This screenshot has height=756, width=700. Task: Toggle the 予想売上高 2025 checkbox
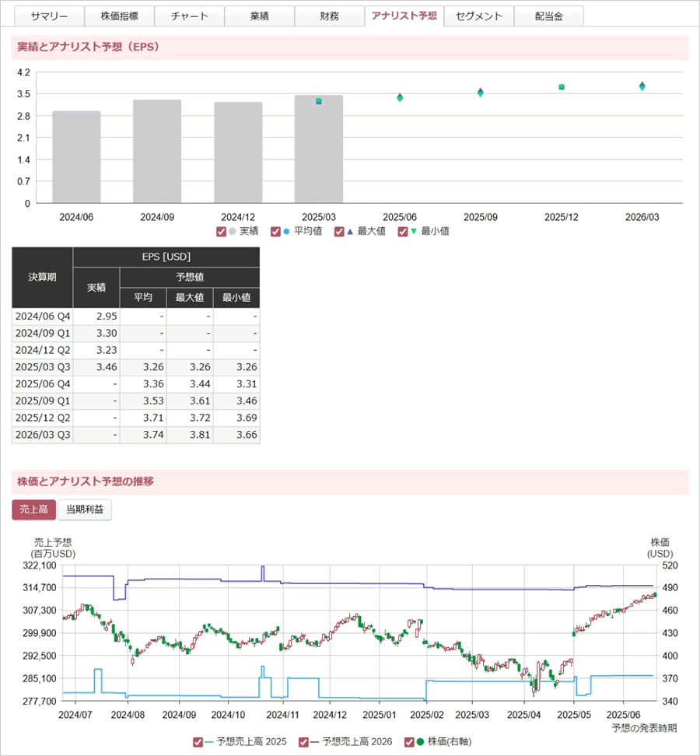[198, 742]
